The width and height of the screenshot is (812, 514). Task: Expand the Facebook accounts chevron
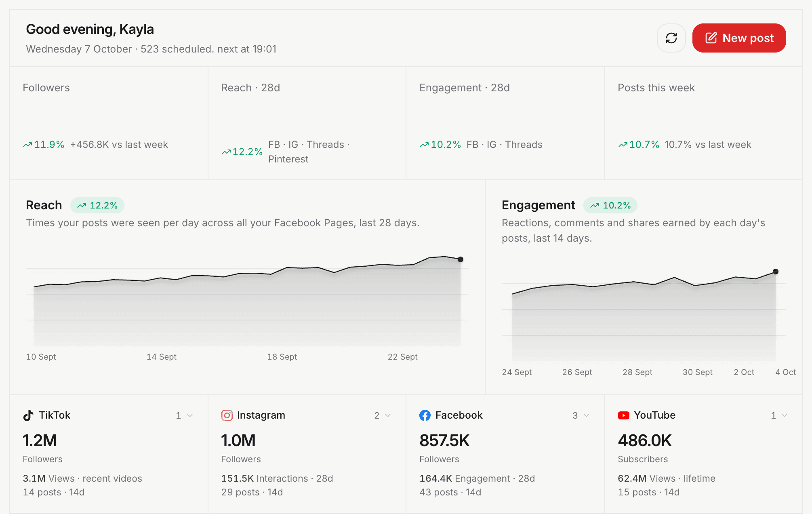pos(587,415)
